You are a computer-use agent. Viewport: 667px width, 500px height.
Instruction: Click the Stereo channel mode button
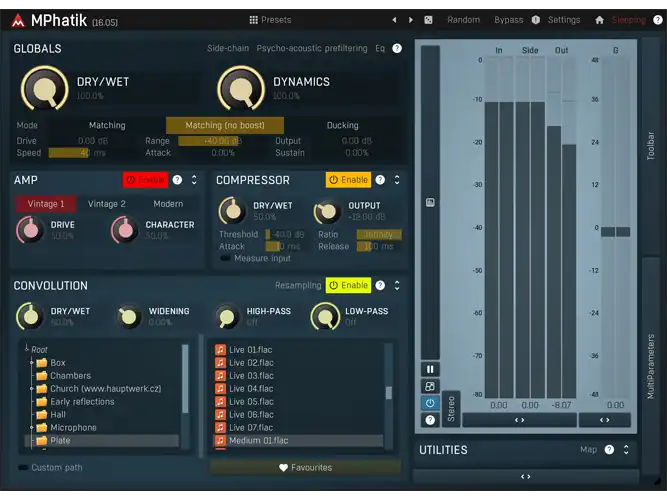(x=451, y=409)
